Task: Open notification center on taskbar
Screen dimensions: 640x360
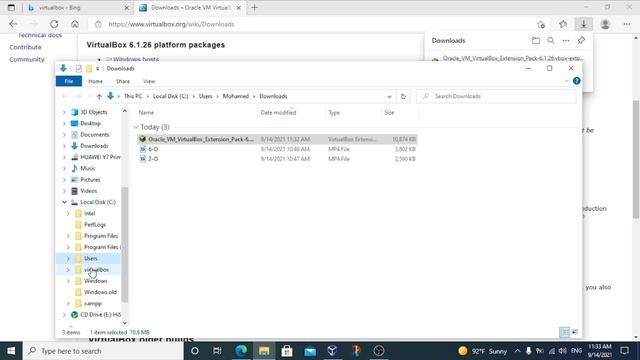Action: 624,351
